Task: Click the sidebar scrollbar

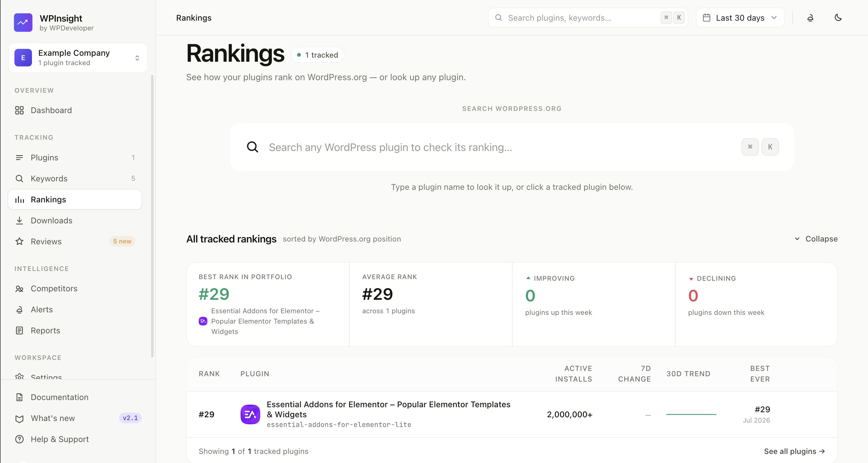Action: [152, 216]
